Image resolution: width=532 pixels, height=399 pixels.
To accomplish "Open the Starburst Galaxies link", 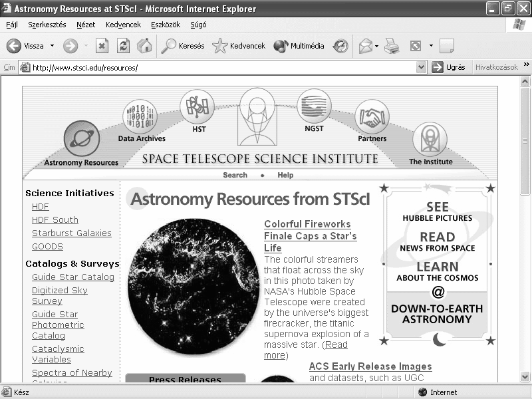I will 72,233.
